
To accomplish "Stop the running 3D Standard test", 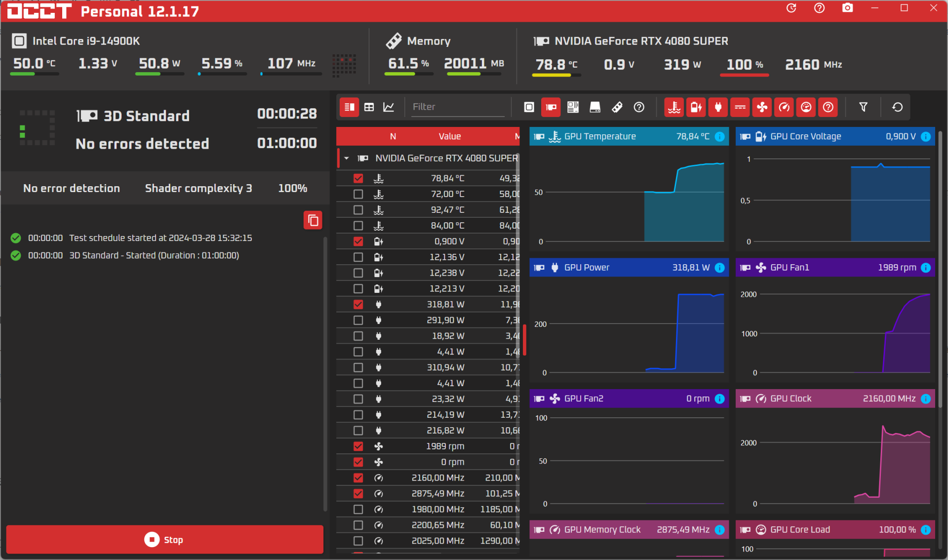I will coord(165,540).
